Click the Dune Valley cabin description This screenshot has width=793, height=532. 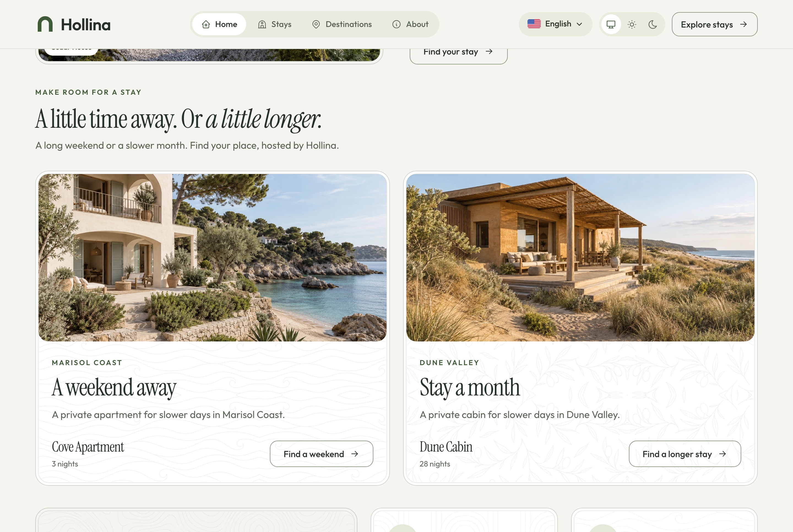coord(520,415)
